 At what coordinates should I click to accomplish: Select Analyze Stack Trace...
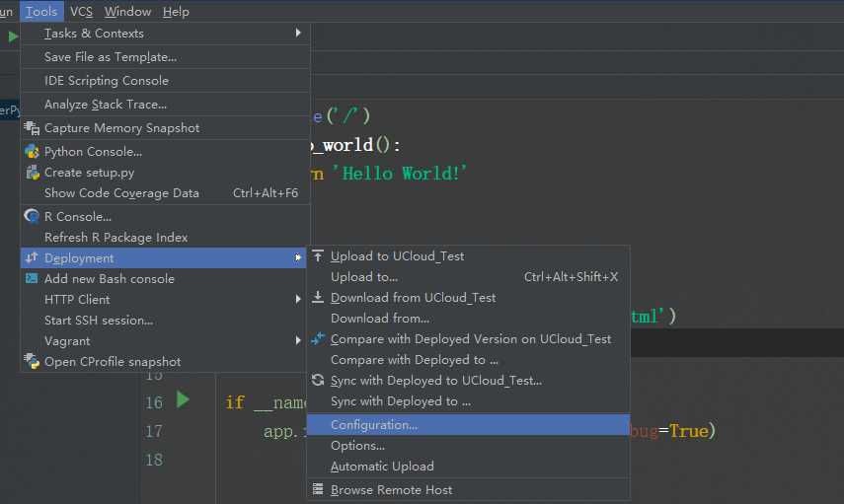165,105
